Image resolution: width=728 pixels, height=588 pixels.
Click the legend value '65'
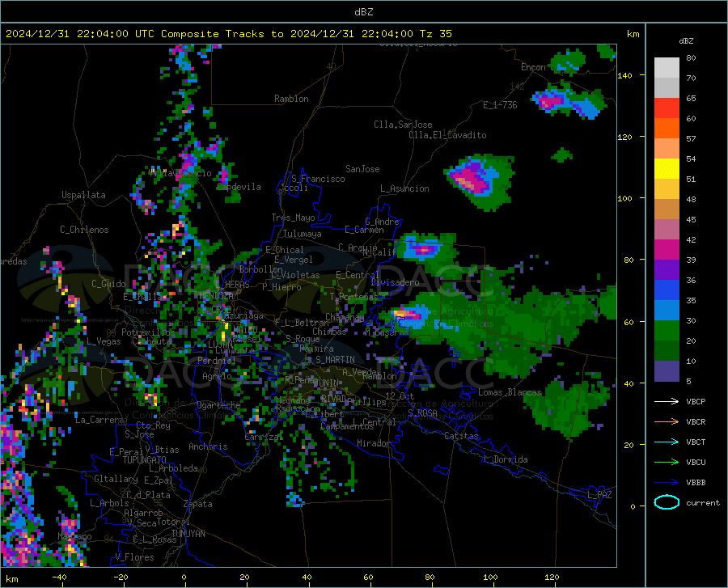pos(691,99)
